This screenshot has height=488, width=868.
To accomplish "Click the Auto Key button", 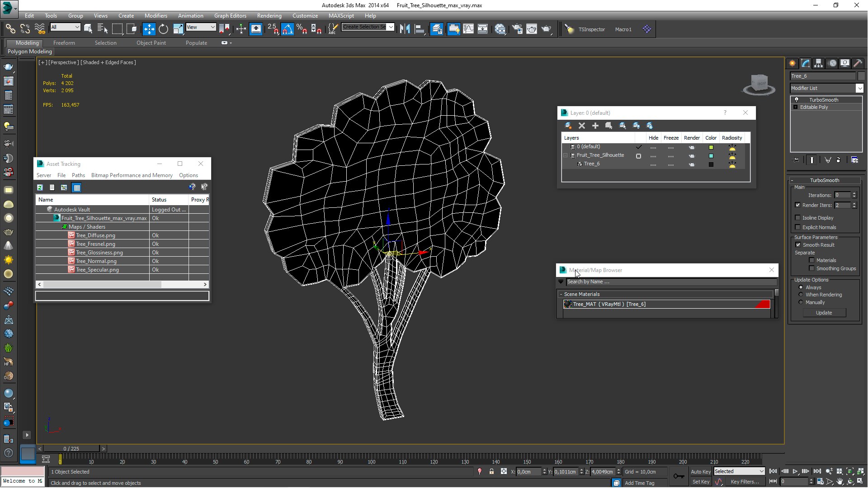I will coord(701,472).
